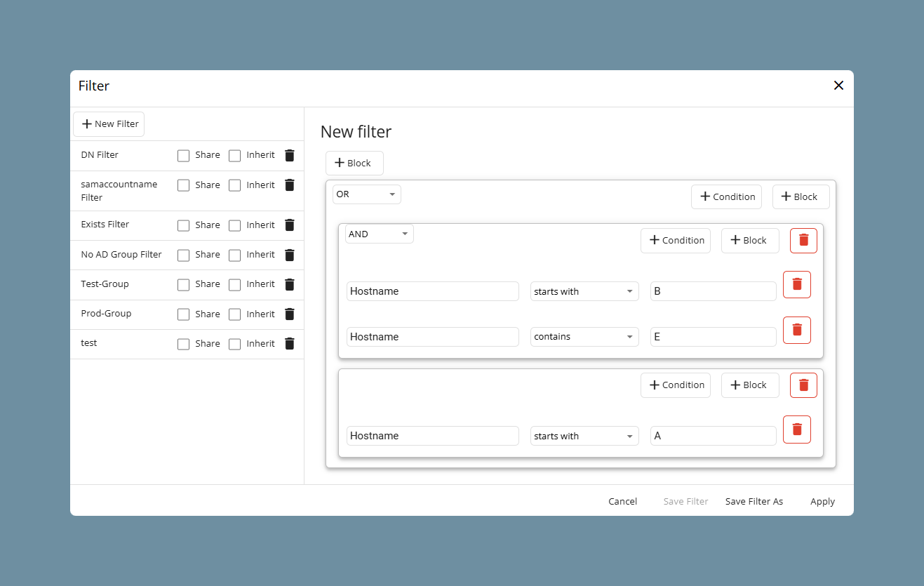This screenshot has width=924, height=586.
Task: Open the OR logic operator dropdown
Action: (367, 194)
